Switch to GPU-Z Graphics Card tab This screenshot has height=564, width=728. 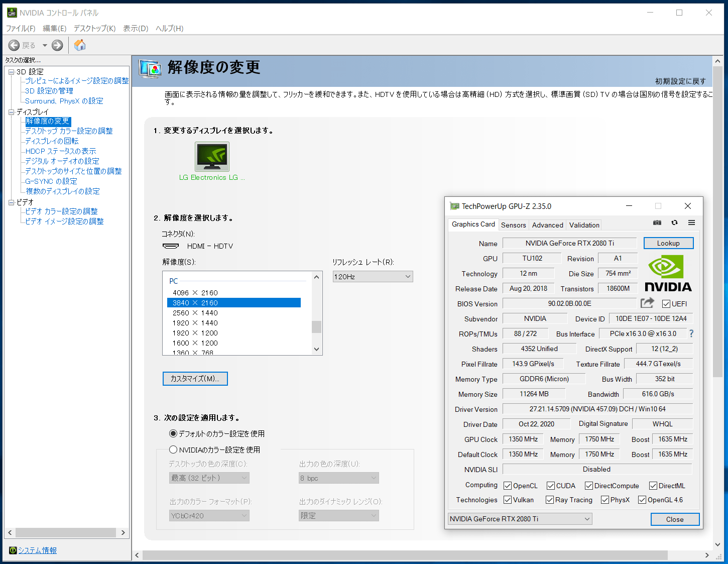pyautogui.click(x=473, y=224)
